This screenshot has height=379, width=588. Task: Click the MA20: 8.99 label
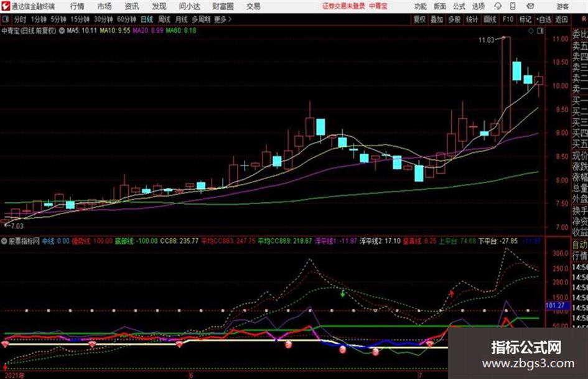click(x=148, y=30)
